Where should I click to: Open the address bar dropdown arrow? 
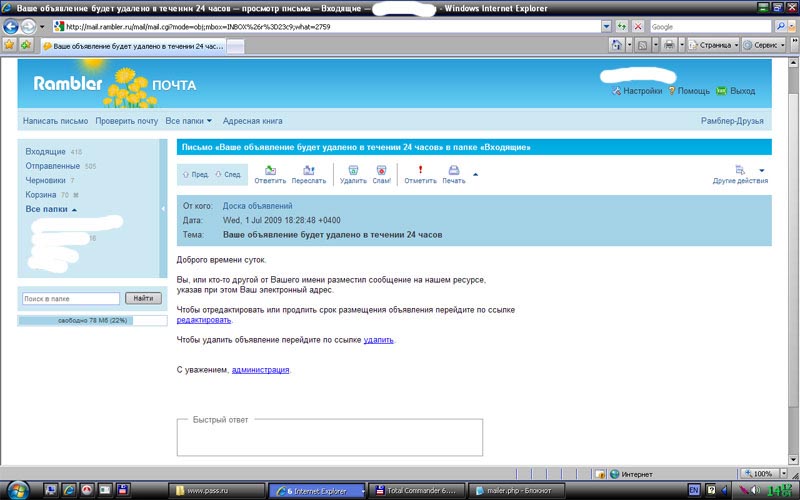pos(606,27)
